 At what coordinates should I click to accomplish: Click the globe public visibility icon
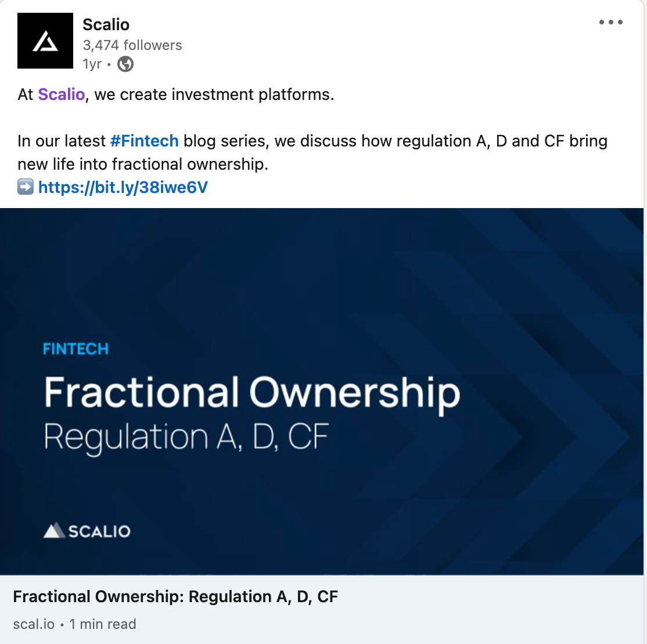(x=125, y=64)
